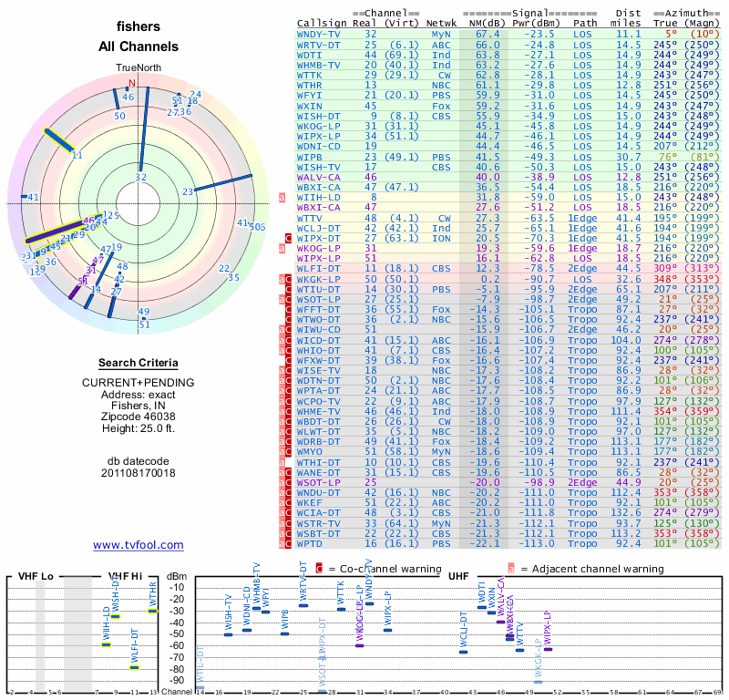Screen dimensions: 729x700
Task: Click the Height: 25.0 ft. text
Action: tap(139, 428)
